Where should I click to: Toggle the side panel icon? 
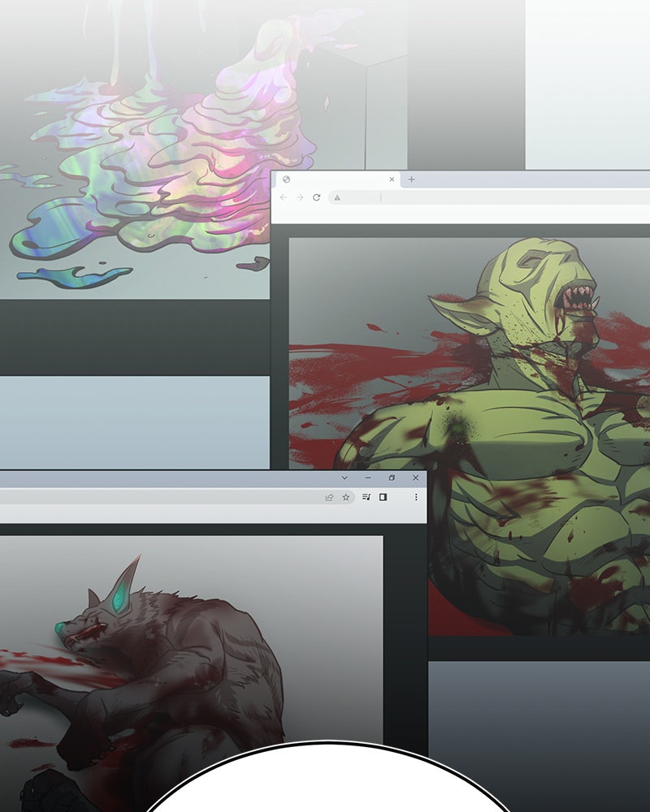[383, 497]
